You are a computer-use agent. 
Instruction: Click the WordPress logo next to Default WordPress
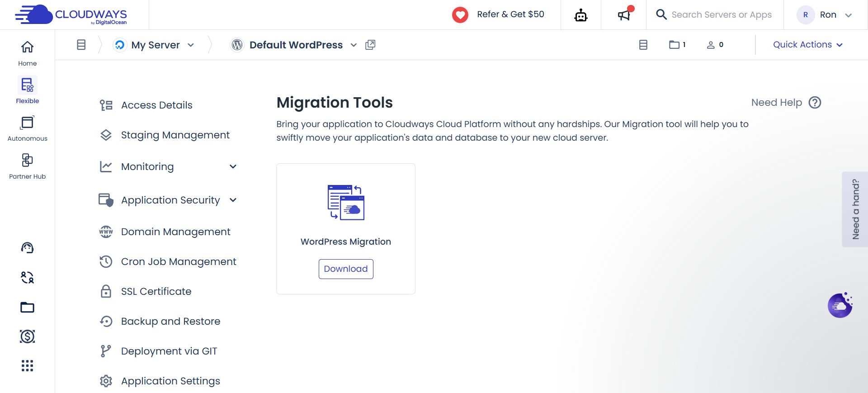tap(237, 45)
